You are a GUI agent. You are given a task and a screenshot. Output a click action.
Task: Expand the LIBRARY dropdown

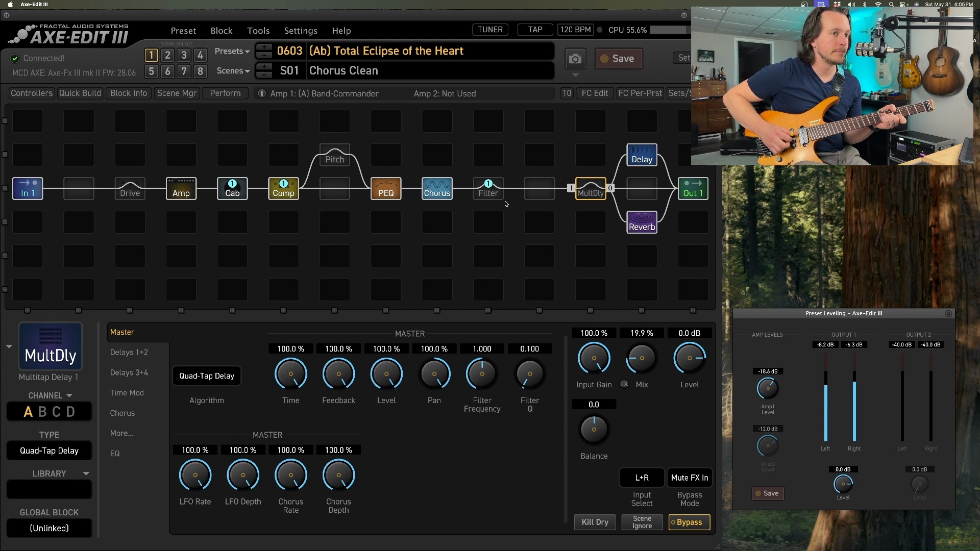86,473
